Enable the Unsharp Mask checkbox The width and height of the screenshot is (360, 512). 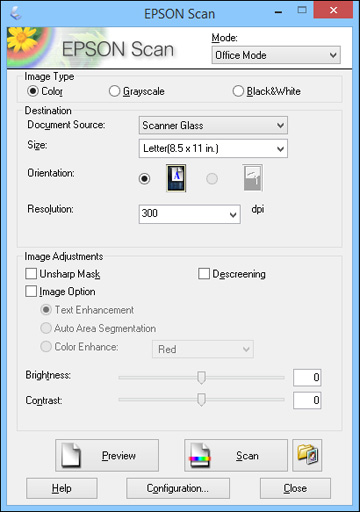[31, 274]
